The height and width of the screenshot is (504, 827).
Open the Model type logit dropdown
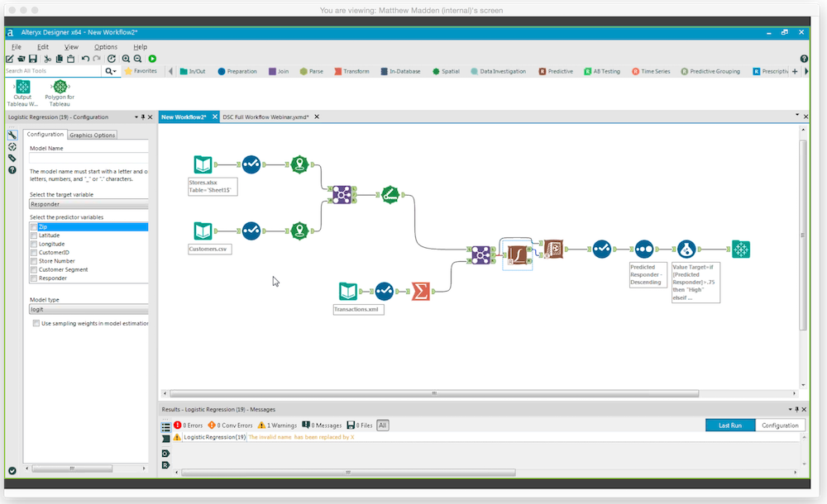(88, 309)
